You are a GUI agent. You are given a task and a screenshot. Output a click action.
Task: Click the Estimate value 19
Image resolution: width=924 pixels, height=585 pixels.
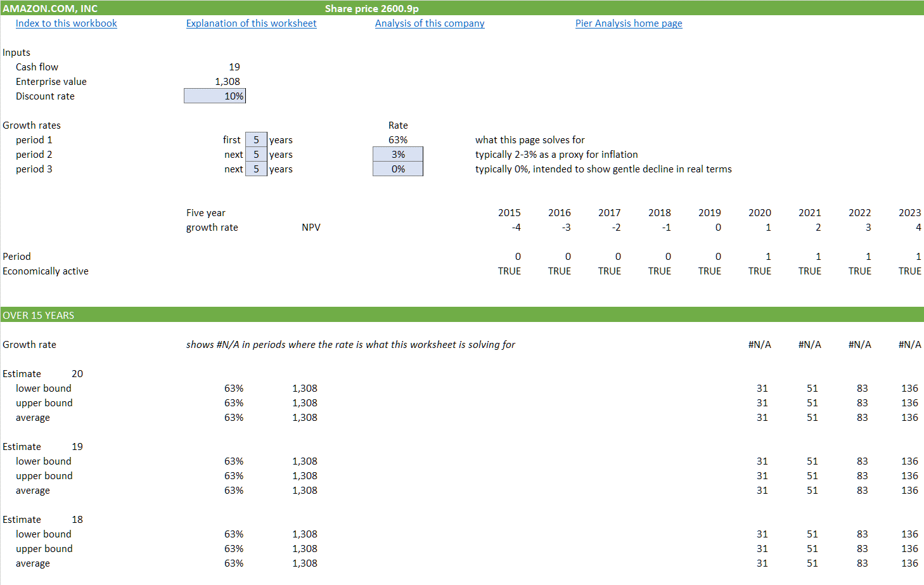(77, 446)
